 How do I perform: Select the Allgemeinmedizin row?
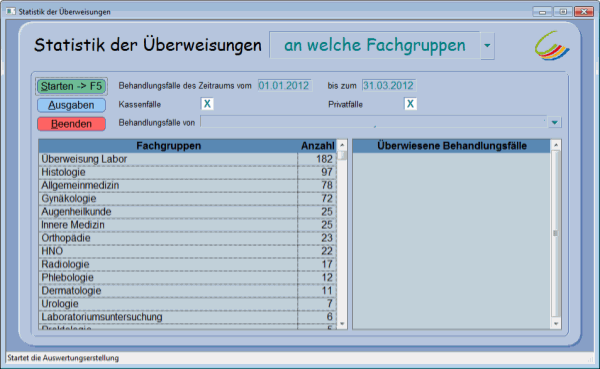[x=188, y=185]
